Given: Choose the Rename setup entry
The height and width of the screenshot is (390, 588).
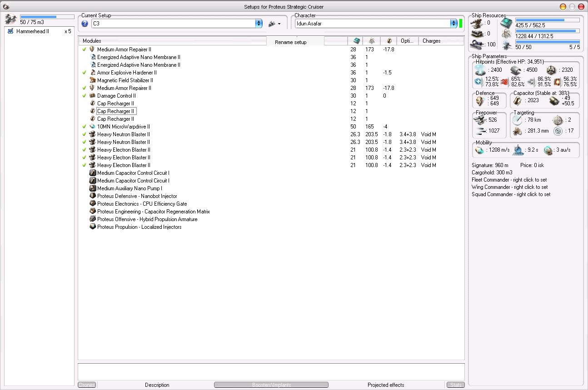Looking at the screenshot, I should (x=291, y=42).
